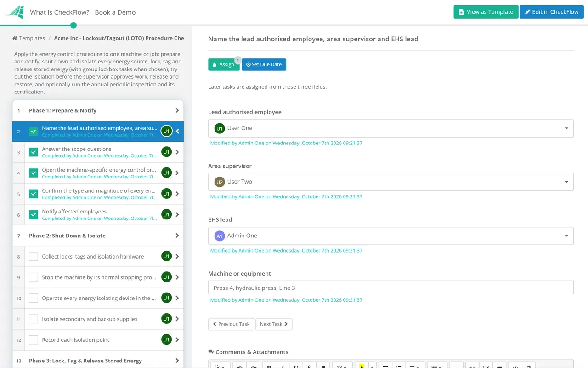Click the U1 avatar on 'Confirm the type and magnitude' task

point(166,194)
